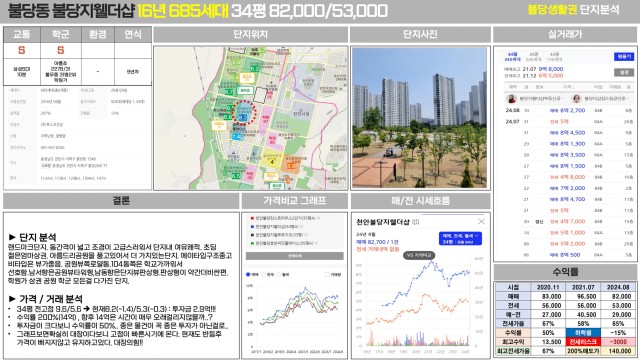Close the 천안불당지웰더샵 price chart panel
The height and width of the screenshot is (361, 640).
click(x=482, y=221)
